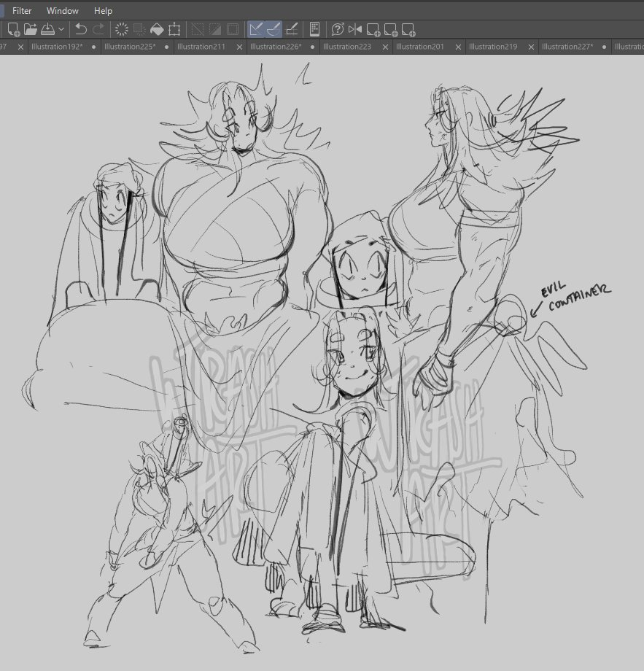Toggle Snap to Ruler
Screen dimensions: 644x671
(x=256, y=29)
